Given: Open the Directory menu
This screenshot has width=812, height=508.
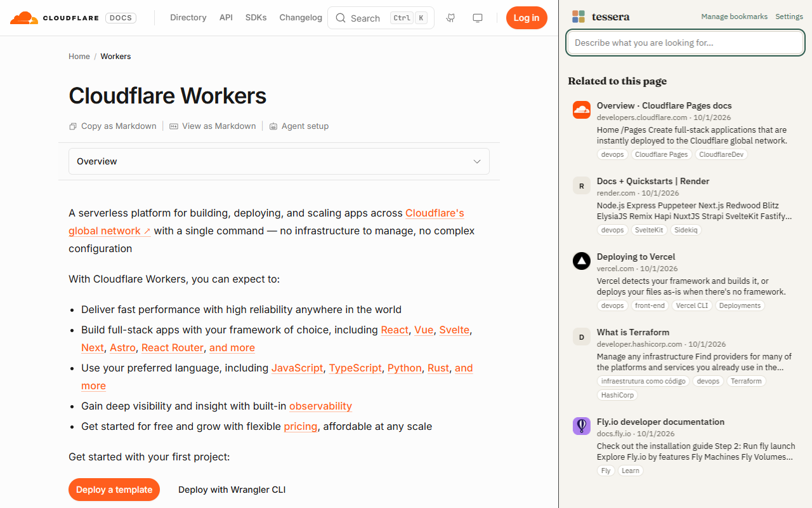Looking at the screenshot, I should [188, 18].
